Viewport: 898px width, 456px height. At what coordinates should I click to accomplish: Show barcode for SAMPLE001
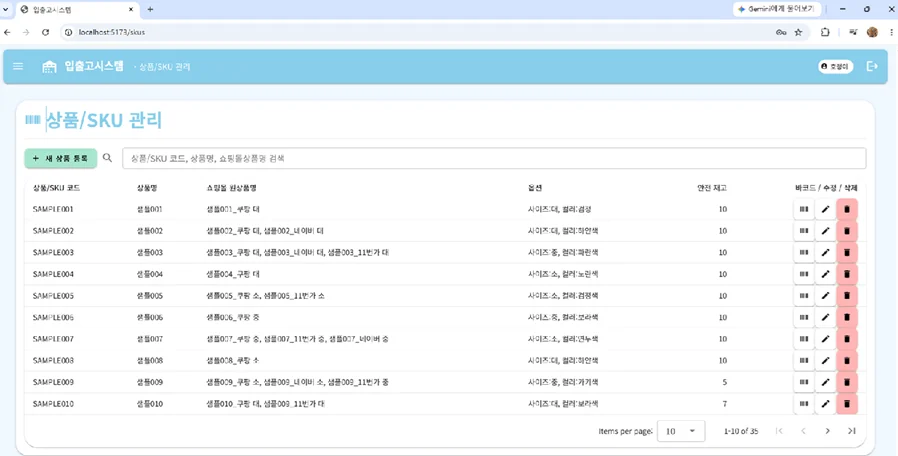point(804,209)
